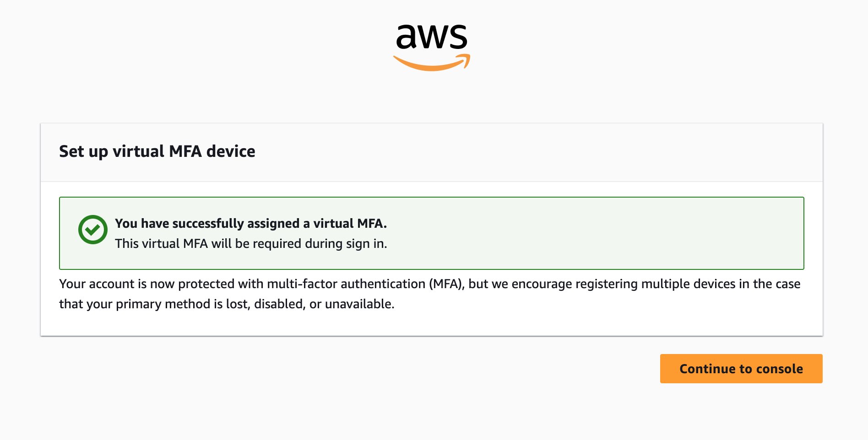Click the empty right side of the green alert box

pos(641,233)
